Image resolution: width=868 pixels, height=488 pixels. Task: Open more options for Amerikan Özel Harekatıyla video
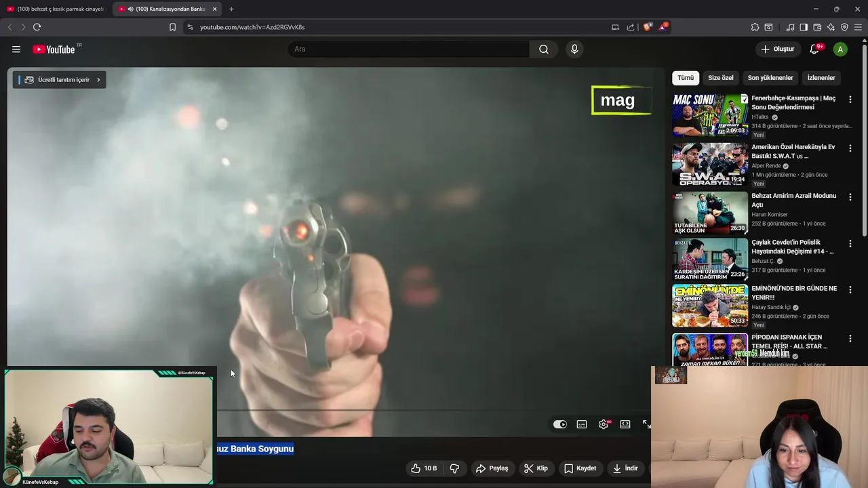(x=850, y=148)
